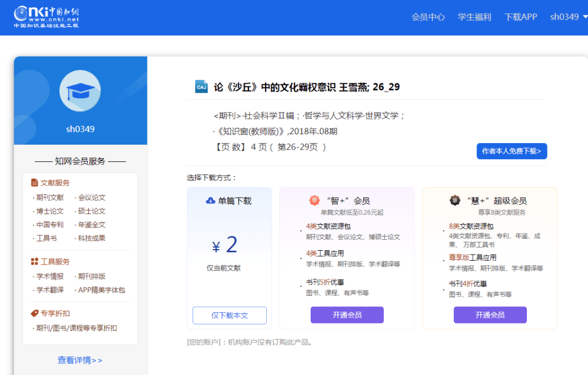Open the 查看详情>> link

pos(80,360)
